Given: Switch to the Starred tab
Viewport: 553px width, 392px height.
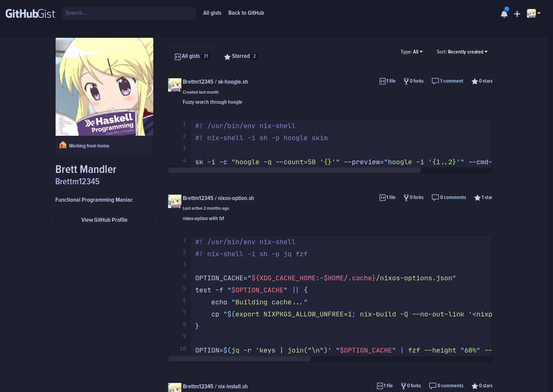Looking at the screenshot, I should tap(240, 56).
